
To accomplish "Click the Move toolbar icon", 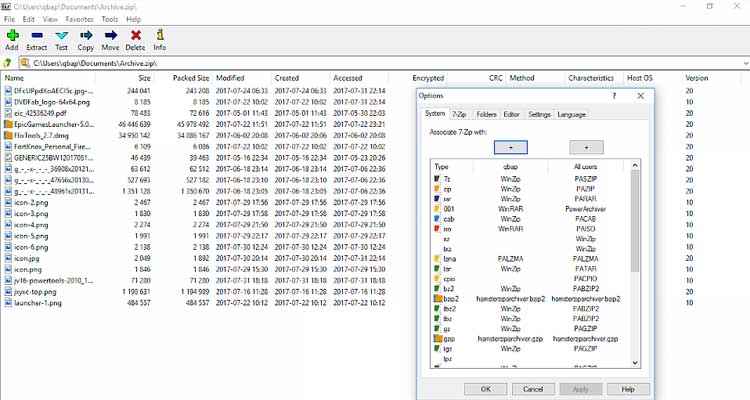I will tap(110, 35).
